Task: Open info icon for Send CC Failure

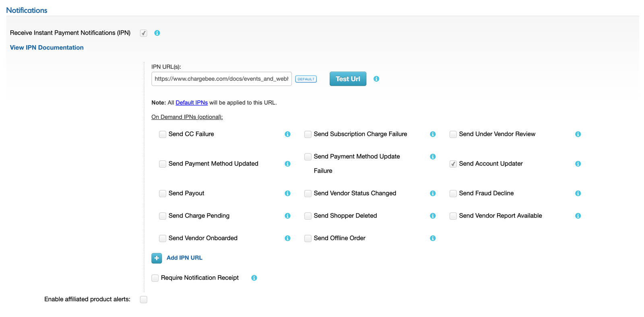Action: pyautogui.click(x=287, y=134)
